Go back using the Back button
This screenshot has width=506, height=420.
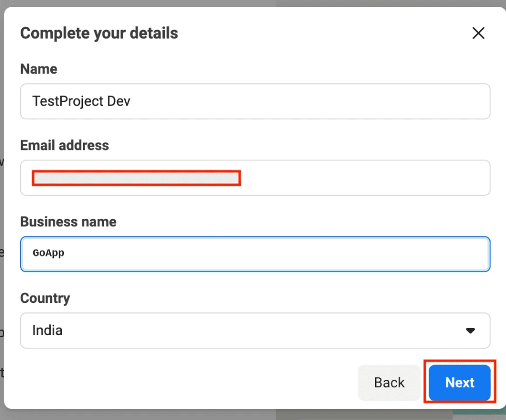click(x=389, y=383)
